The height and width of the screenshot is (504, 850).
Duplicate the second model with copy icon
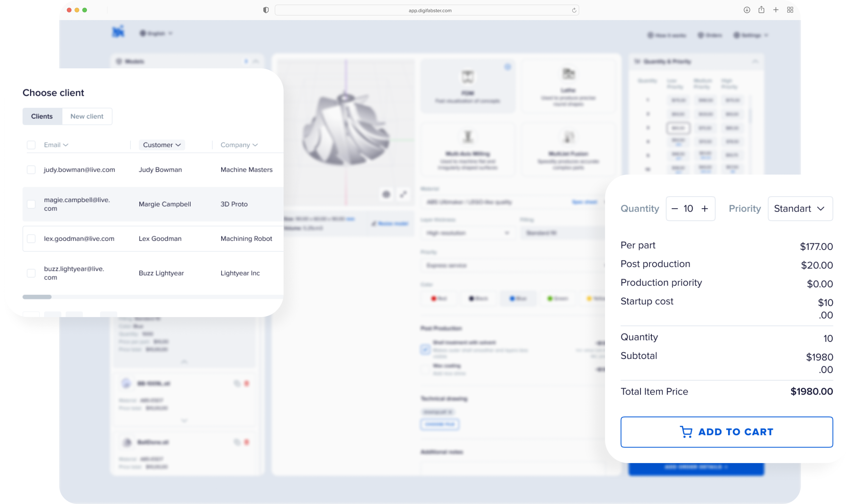pyautogui.click(x=237, y=384)
